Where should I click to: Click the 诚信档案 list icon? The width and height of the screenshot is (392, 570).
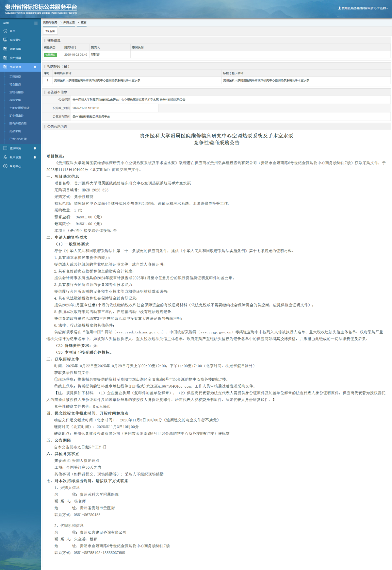click(x=5, y=148)
